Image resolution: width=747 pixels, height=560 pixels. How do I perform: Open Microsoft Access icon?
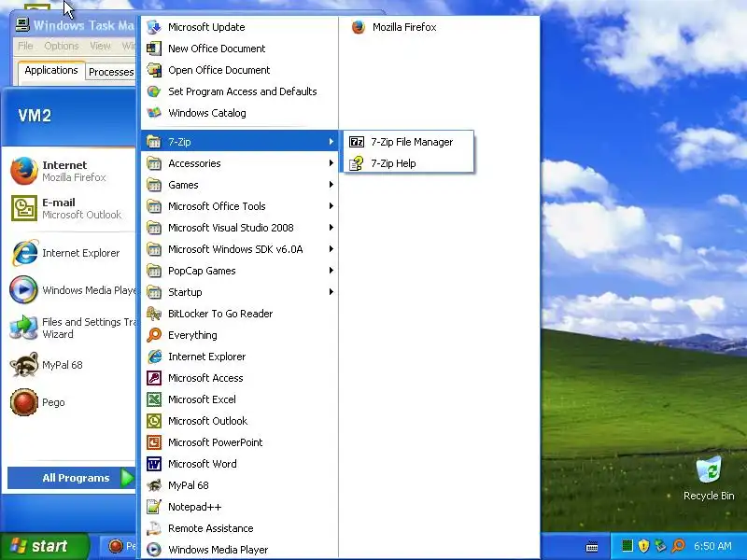(x=154, y=378)
